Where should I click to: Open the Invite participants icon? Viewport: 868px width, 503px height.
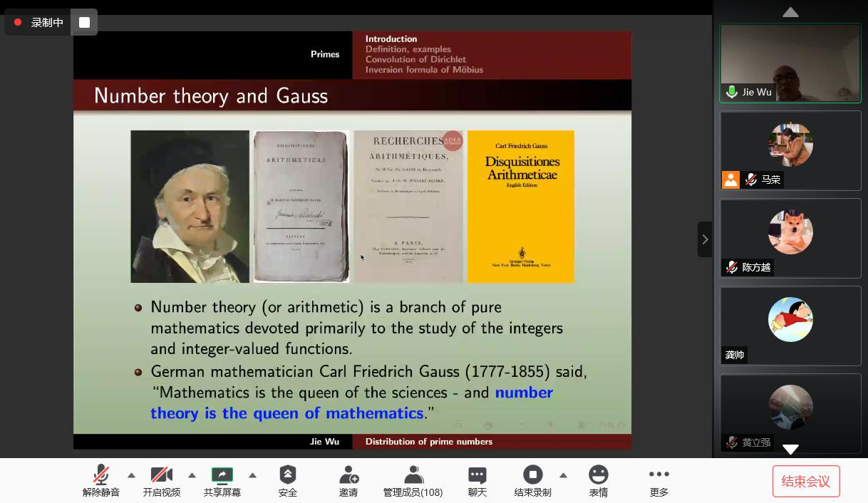click(x=348, y=475)
